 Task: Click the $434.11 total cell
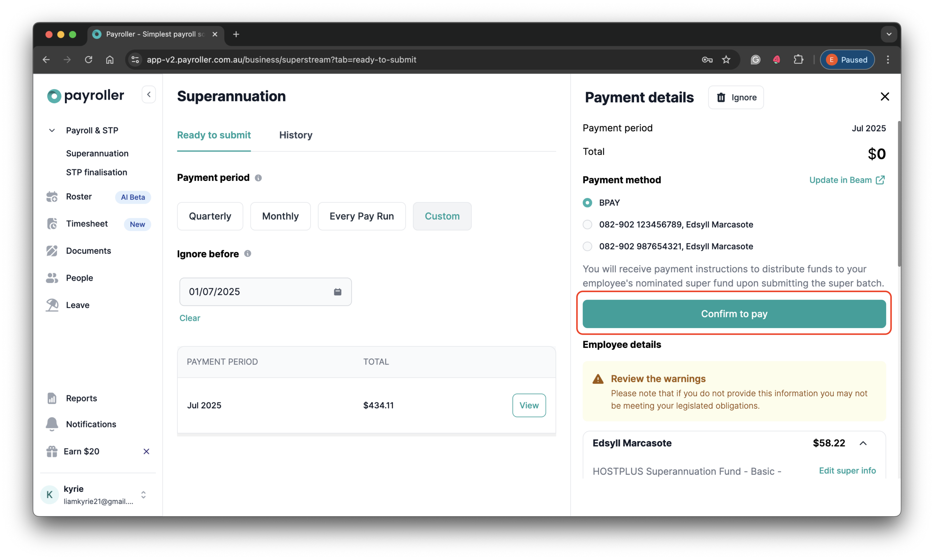pos(378,405)
